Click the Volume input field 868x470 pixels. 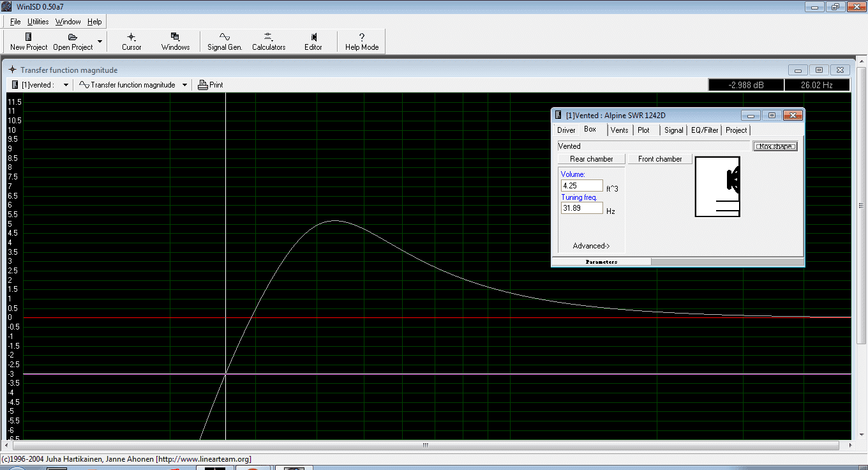click(581, 186)
